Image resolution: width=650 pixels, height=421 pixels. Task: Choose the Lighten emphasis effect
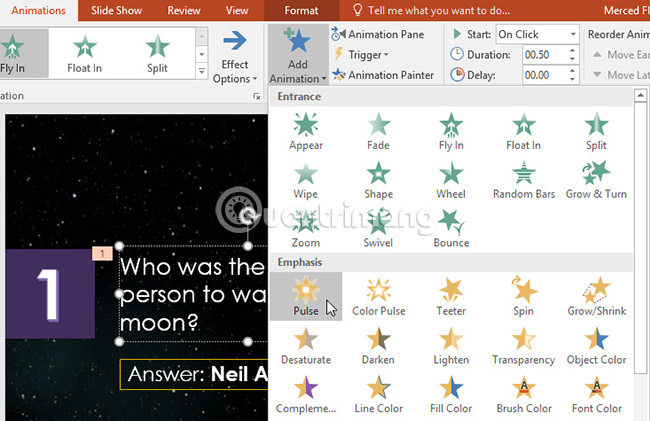click(451, 346)
